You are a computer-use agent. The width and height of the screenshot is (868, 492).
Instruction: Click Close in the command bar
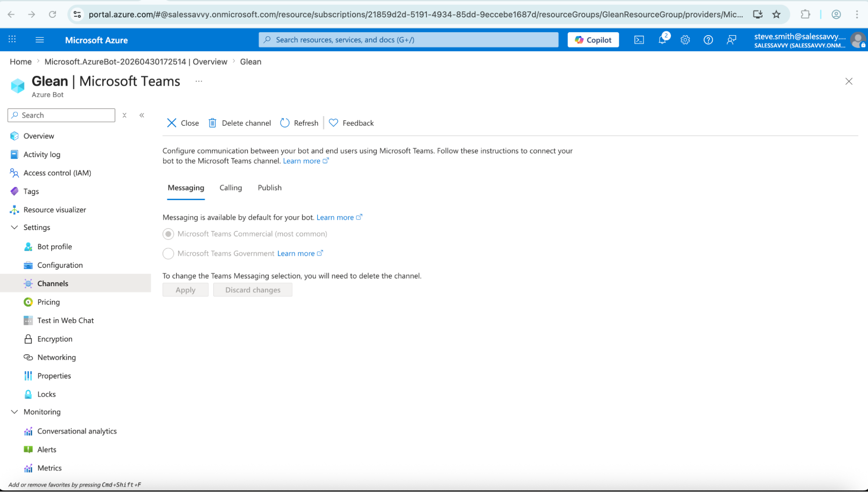(183, 123)
